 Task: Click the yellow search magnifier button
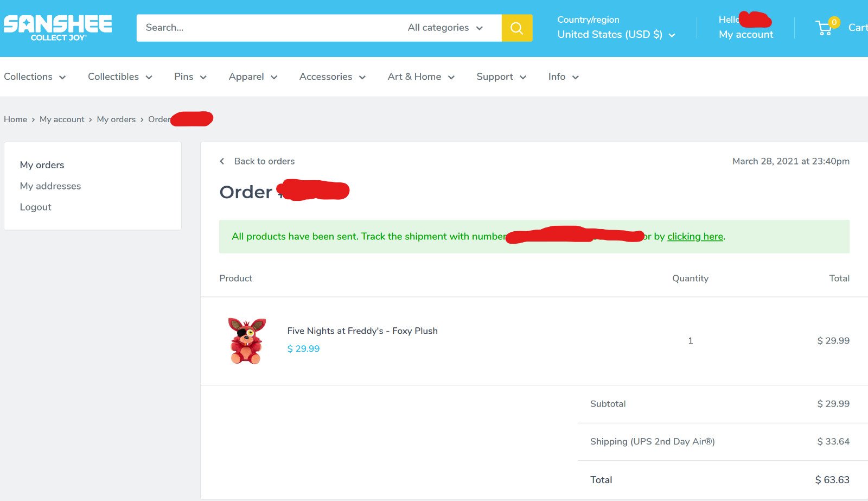point(516,28)
